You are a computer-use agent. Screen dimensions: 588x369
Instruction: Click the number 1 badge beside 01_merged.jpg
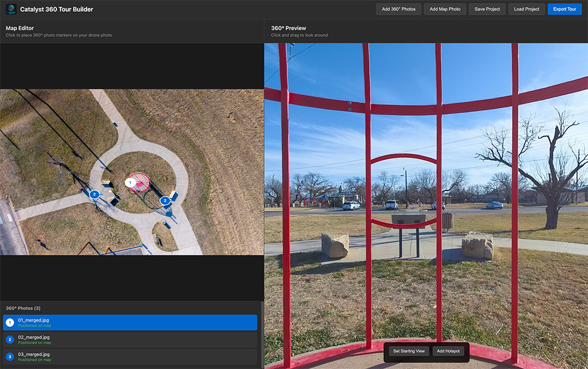tap(10, 323)
